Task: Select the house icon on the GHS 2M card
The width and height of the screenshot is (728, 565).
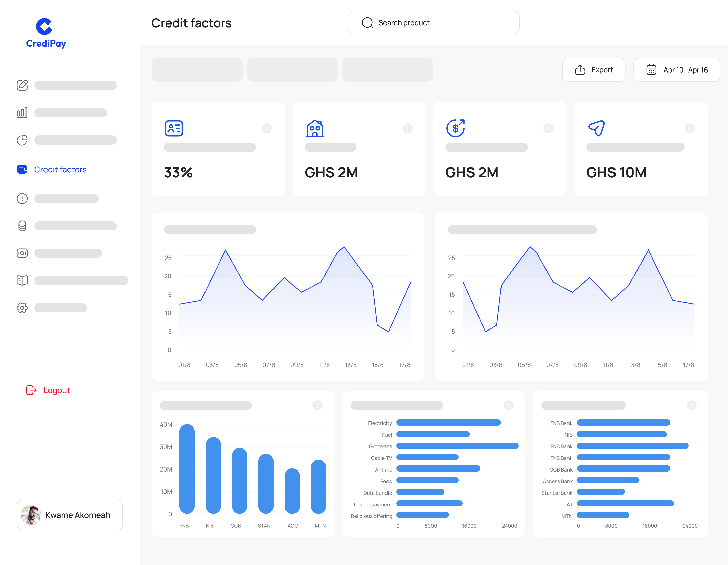Action: [x=314, y=128]
